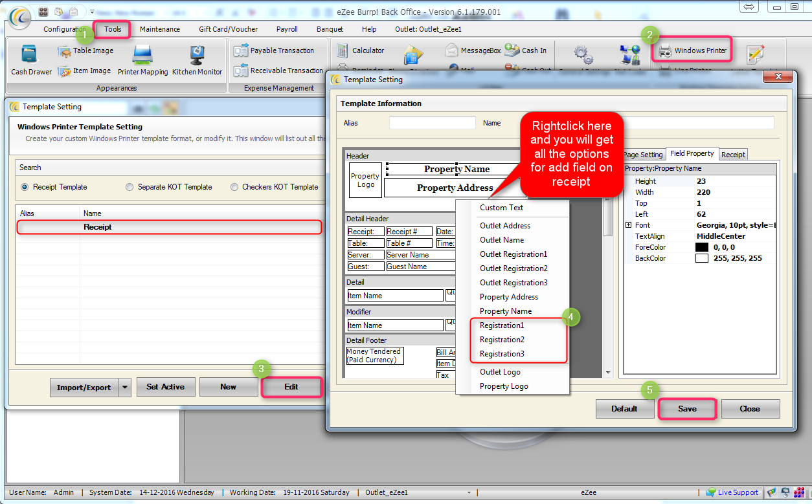This screenshot has height=504, width=812.
Task: Click the Alias input field
Action: [433, 123]
